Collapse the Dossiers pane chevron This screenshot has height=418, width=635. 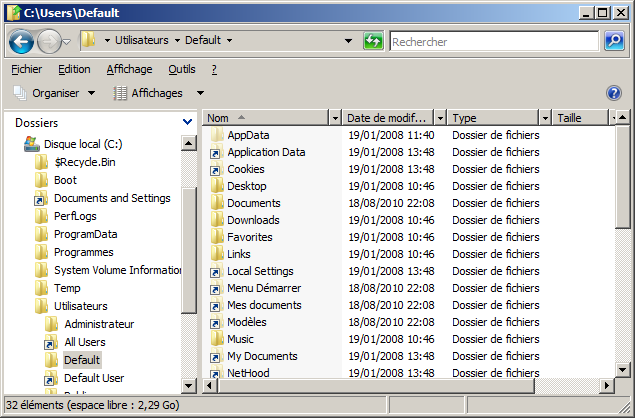[187, 122]
